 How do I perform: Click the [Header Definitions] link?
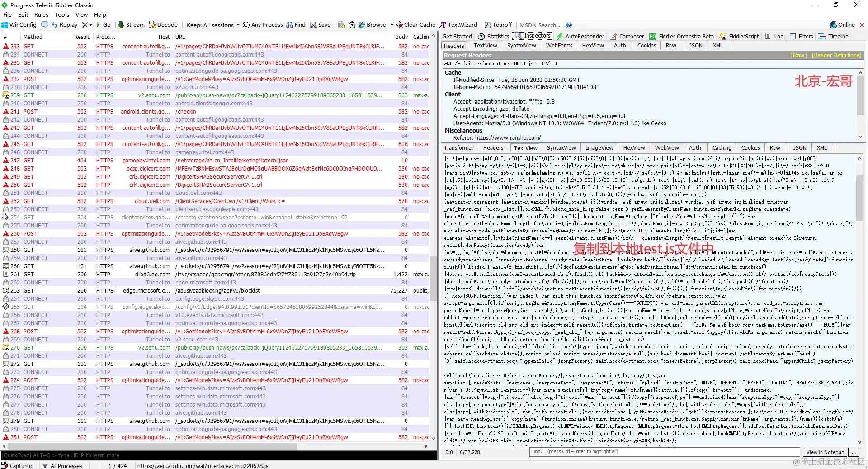click(x=836, y=55)
